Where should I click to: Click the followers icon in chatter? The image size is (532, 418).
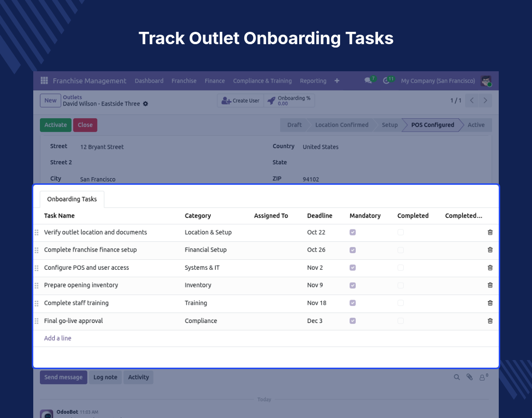click(483, 377)
